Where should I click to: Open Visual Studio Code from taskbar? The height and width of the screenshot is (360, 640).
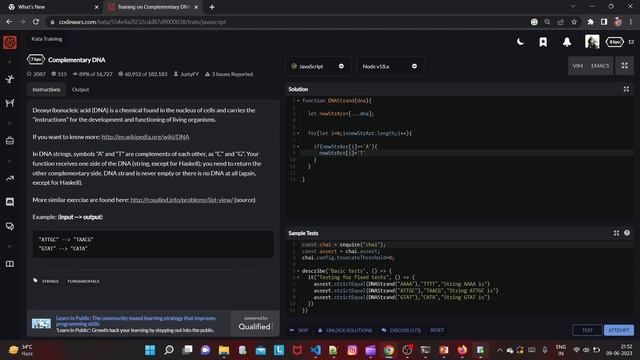(316, 350)
